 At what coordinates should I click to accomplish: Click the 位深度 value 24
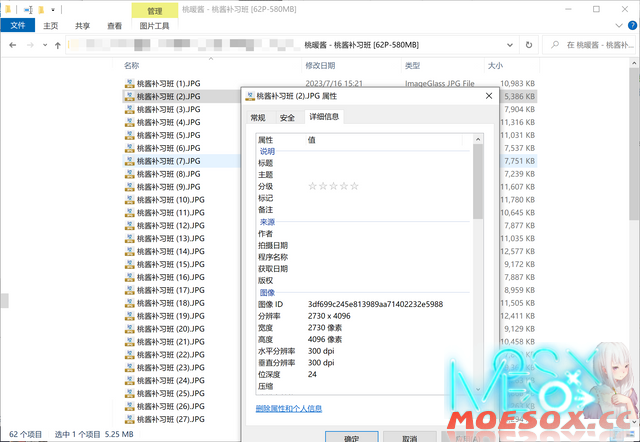pos(312,374)
